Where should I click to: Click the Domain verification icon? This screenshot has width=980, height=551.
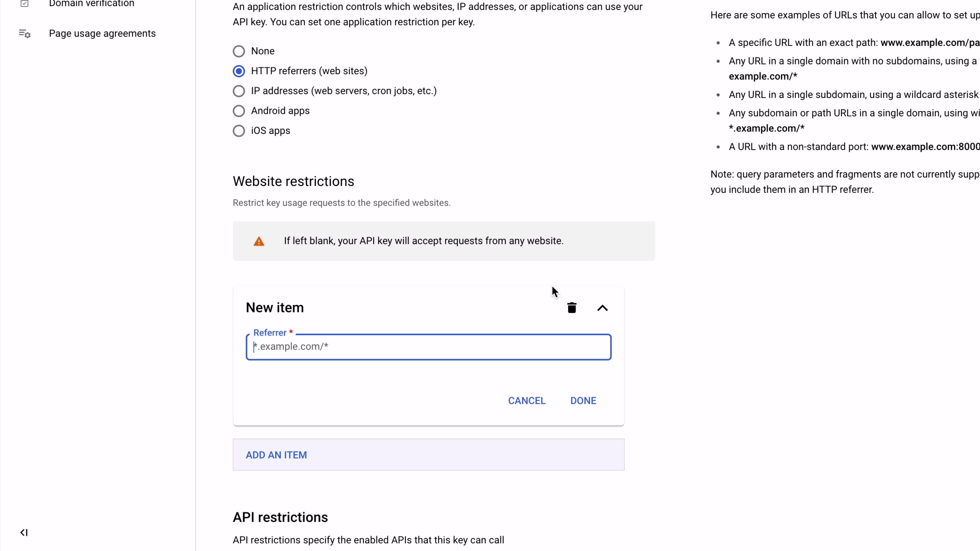25,4
